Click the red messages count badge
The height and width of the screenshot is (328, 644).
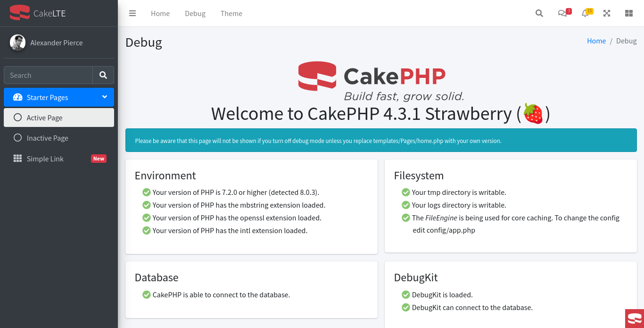coord(569,11)
